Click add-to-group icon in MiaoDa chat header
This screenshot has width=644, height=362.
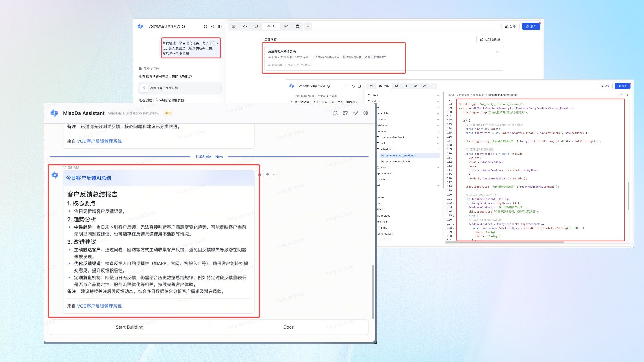click(x=345, y=113)
